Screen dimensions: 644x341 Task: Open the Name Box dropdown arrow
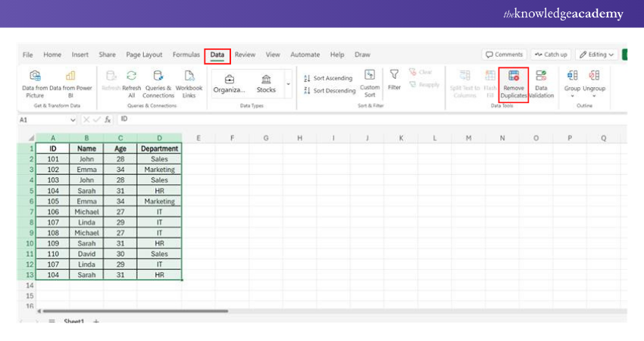73,120
